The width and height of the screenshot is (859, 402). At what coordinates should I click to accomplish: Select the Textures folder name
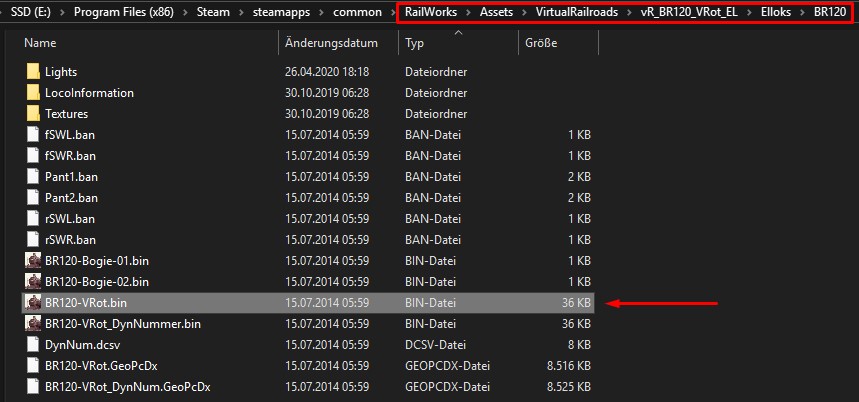(x=66, y=114)
